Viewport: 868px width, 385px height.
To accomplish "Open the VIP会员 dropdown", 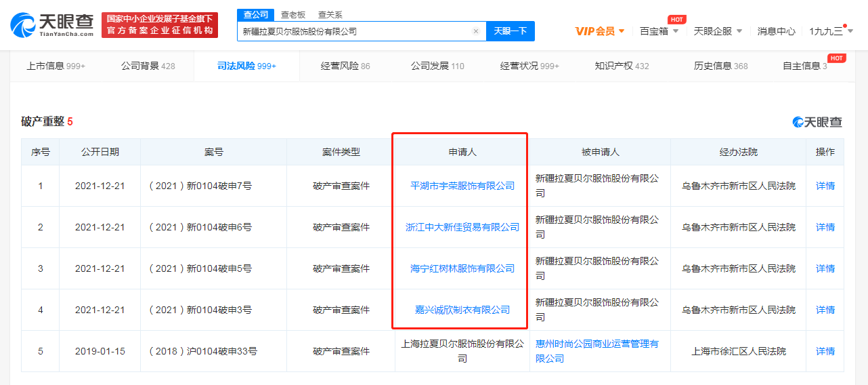I will [x=600, y=31].
